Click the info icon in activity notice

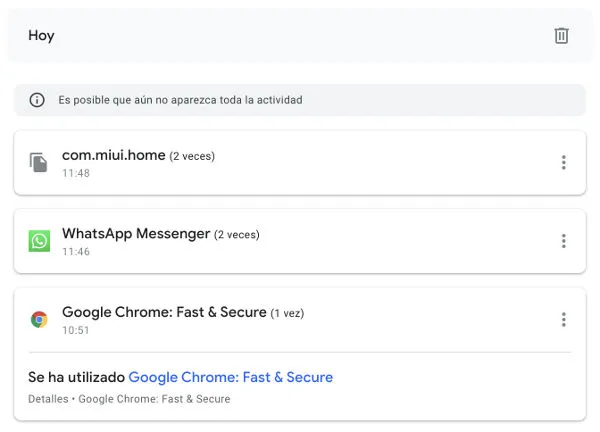coord(37,100)
